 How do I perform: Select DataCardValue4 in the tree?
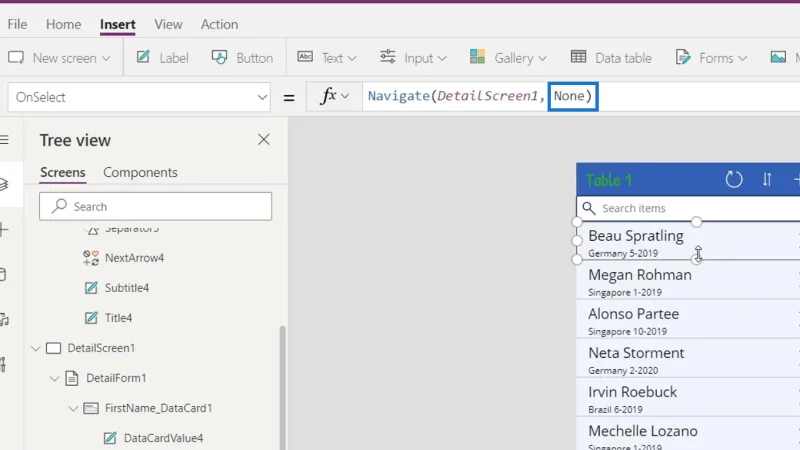[163, 438]
